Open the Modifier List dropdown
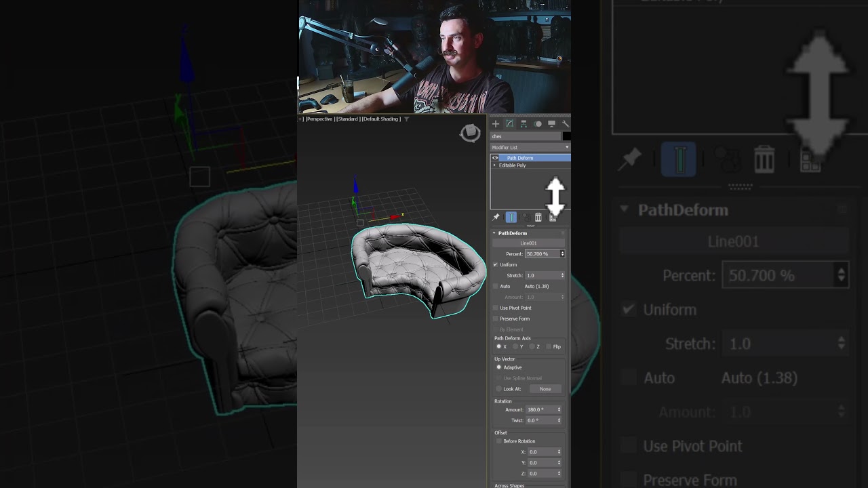Viewport: 868px width, 488px height. 530,147
